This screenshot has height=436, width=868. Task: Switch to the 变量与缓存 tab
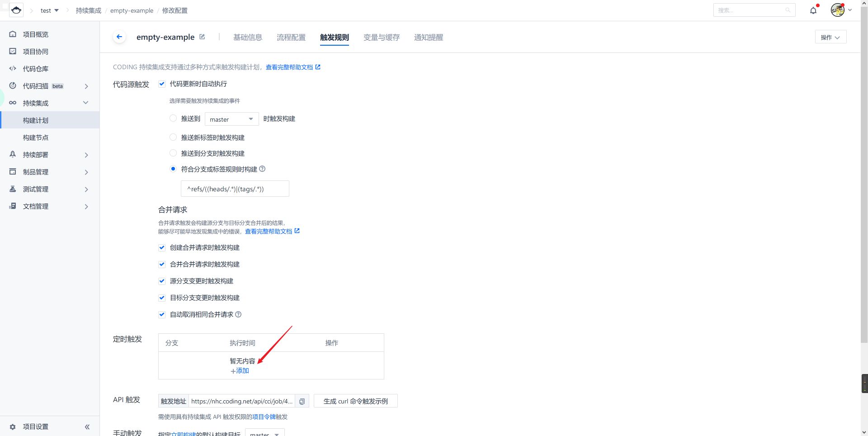tap(381, 38)
